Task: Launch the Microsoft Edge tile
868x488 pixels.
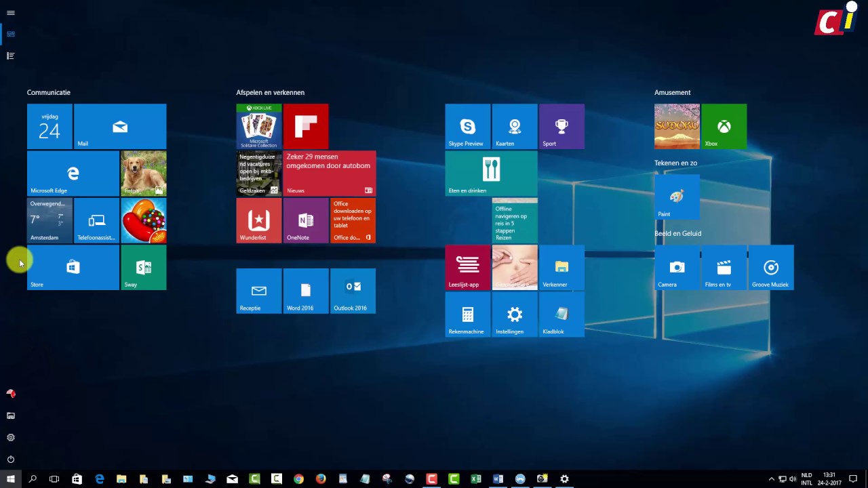Action: [73, 174]
